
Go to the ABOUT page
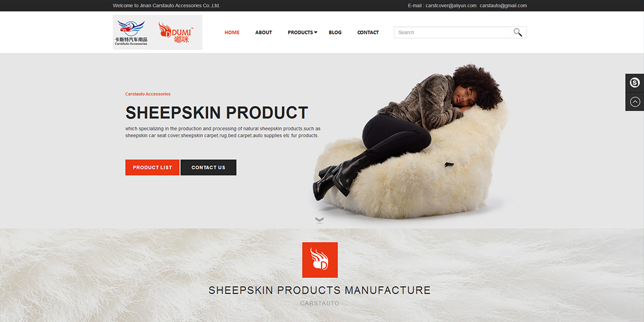[264, 32]
